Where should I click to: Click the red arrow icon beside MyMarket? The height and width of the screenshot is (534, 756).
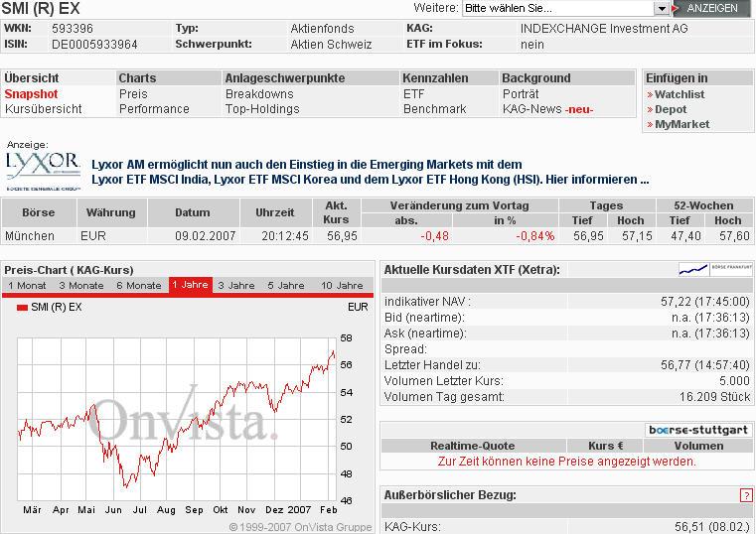pos(650,125)
